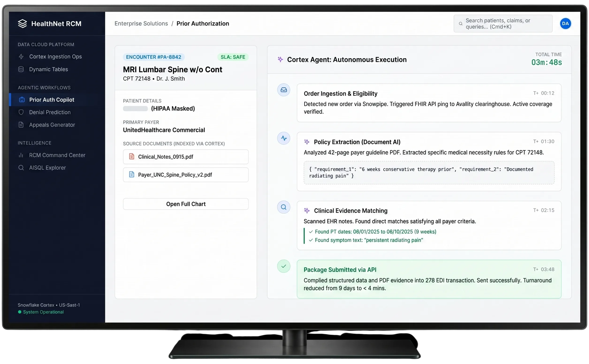Click the SLA: SAFE status badge
The width and height of the screenshot is (589, 364).
click(233, 57)
